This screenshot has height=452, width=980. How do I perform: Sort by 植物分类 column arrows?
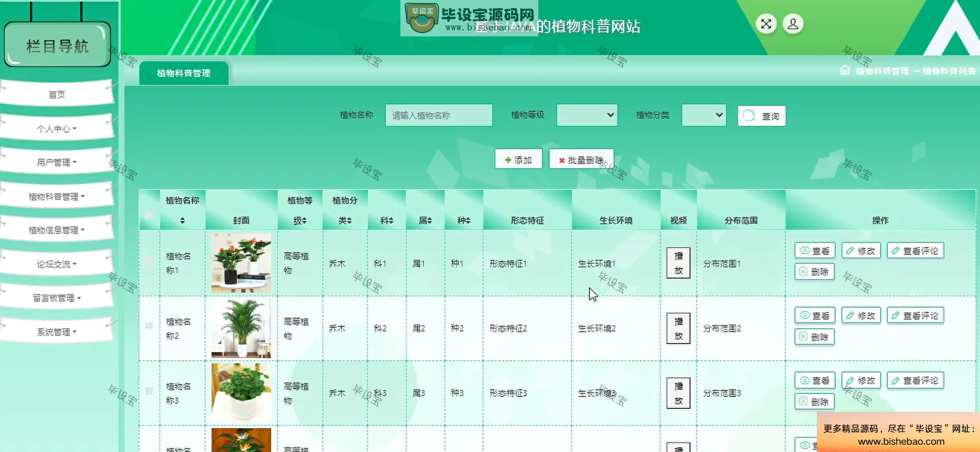tap(350, 221)
